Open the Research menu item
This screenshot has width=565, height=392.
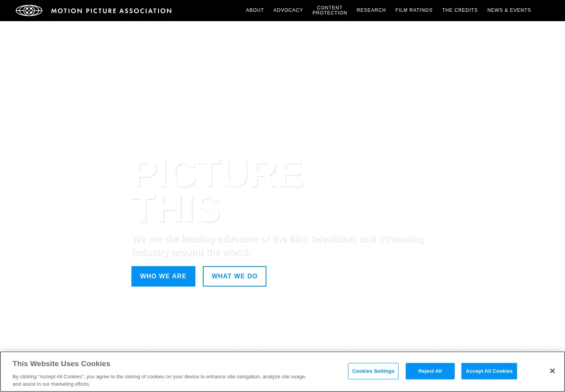point(371,10)
